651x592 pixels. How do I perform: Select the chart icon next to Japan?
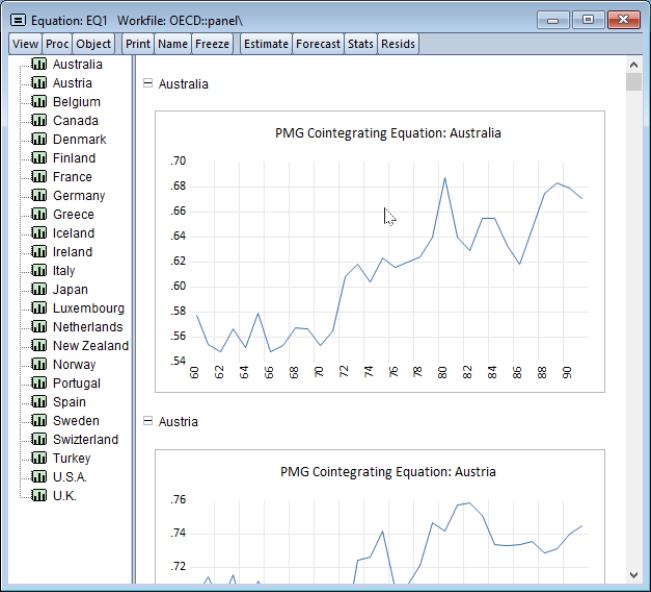[41, 290]
